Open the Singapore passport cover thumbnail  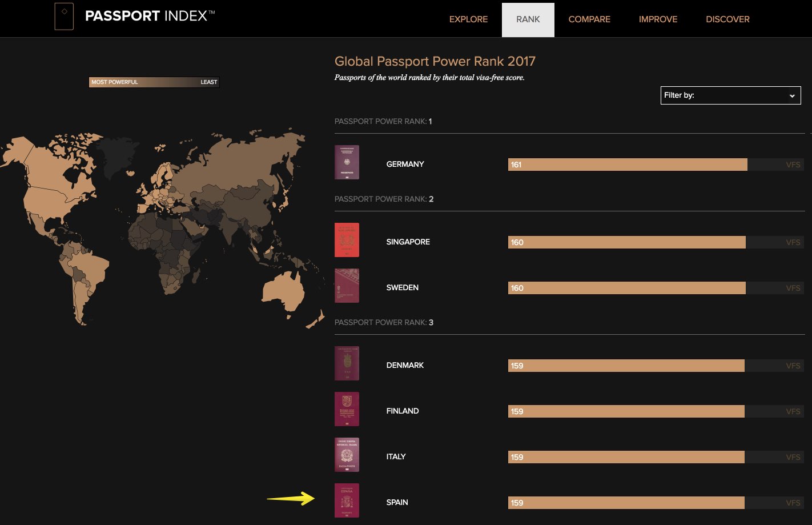click(x=347, y=240)
